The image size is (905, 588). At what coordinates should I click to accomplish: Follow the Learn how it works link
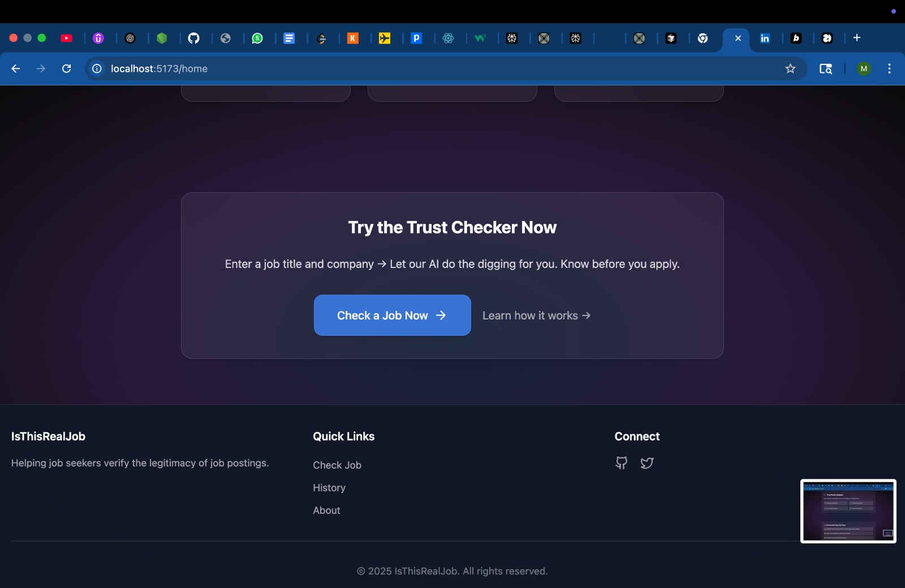click(x=536, y=315)
